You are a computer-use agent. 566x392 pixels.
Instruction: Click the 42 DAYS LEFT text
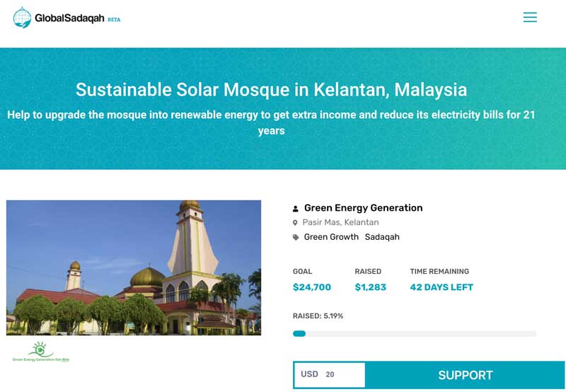(441, 287)
